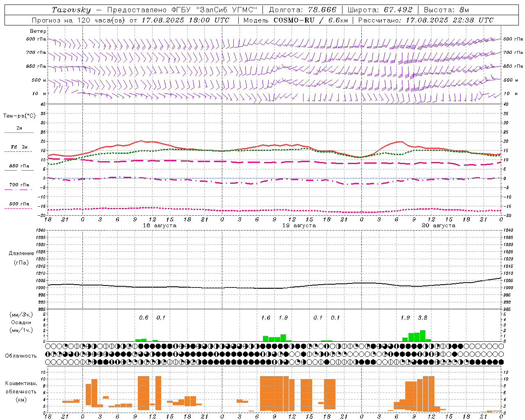Click the 19 августа date label
This screenshot has height=420, width=525.
(x=299, y=226)
